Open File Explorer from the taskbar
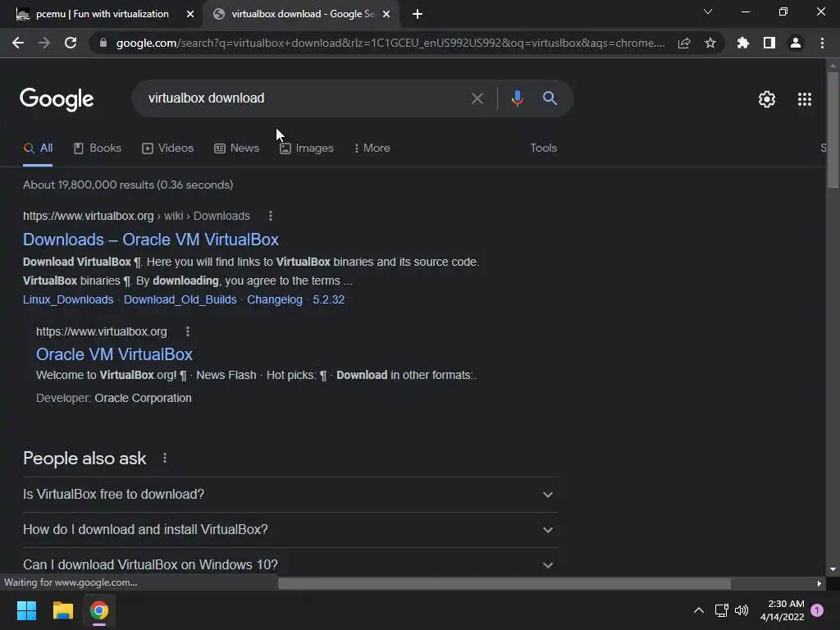Screen dimensions: 840x630 [x=62, y=610]
